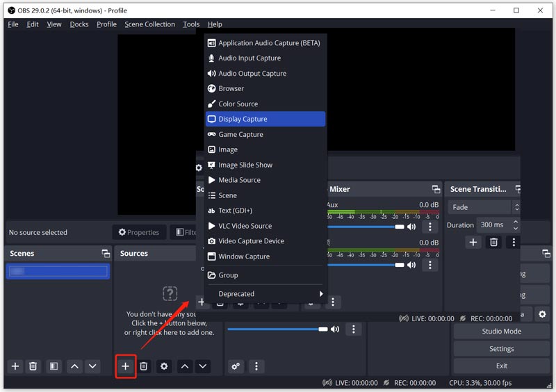Viewport: 556px width, 392px height.
Task: Open scene filters icon in Scenes toolbar
Action: (x=54, y=366)
